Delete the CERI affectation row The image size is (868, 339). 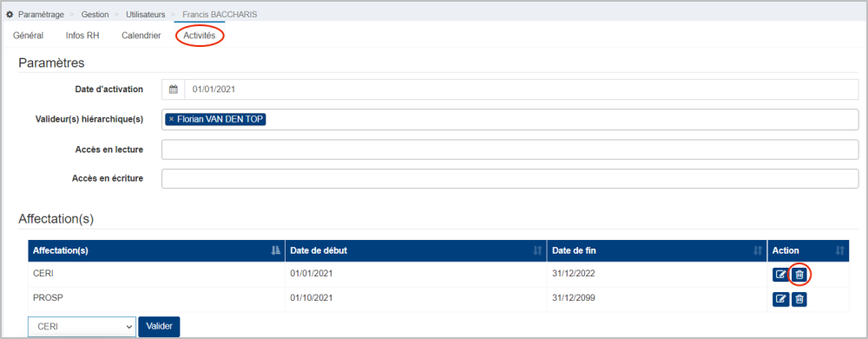799,274
